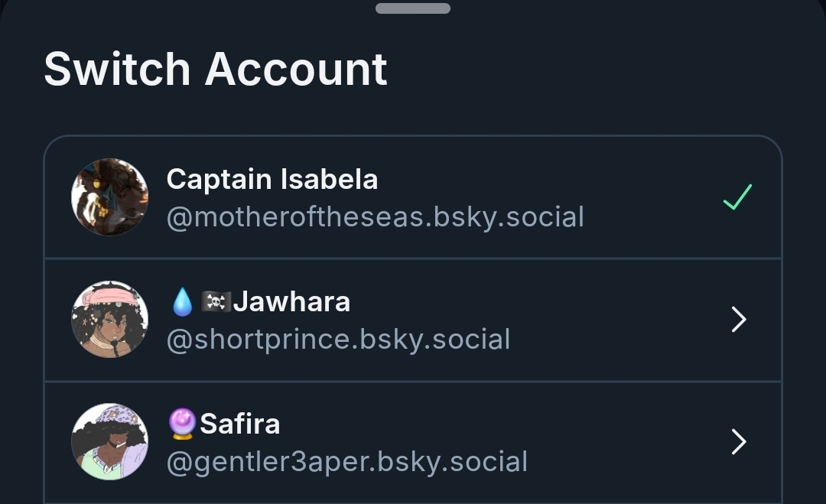Tap Safira's profile avatar
826x504 pixels.
[x=109, y=441]
